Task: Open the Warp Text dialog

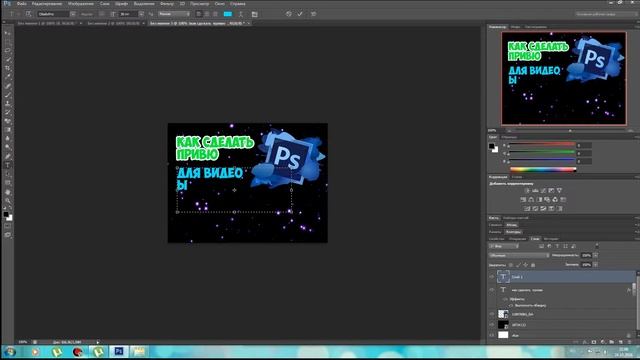Action: pos(241,14)
